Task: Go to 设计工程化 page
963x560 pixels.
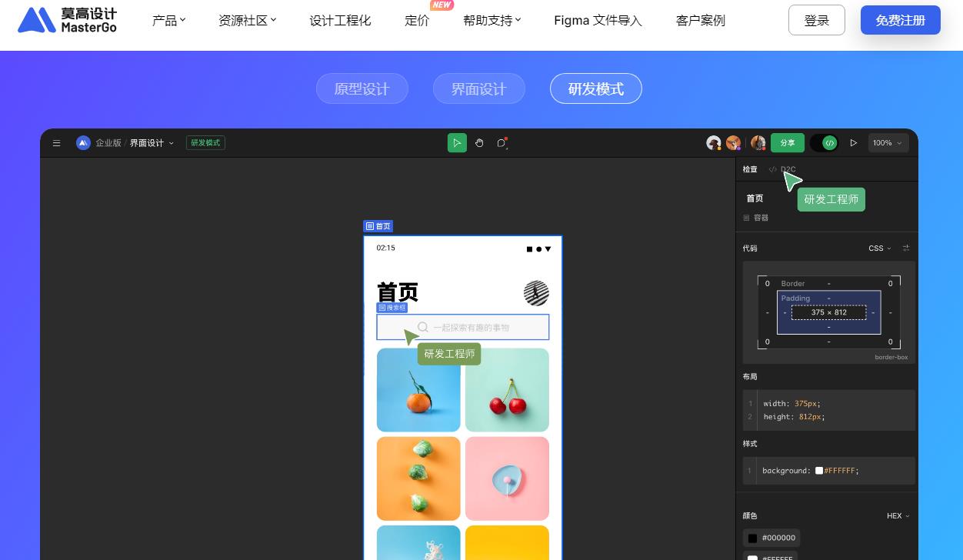Action: pos(340,20)
